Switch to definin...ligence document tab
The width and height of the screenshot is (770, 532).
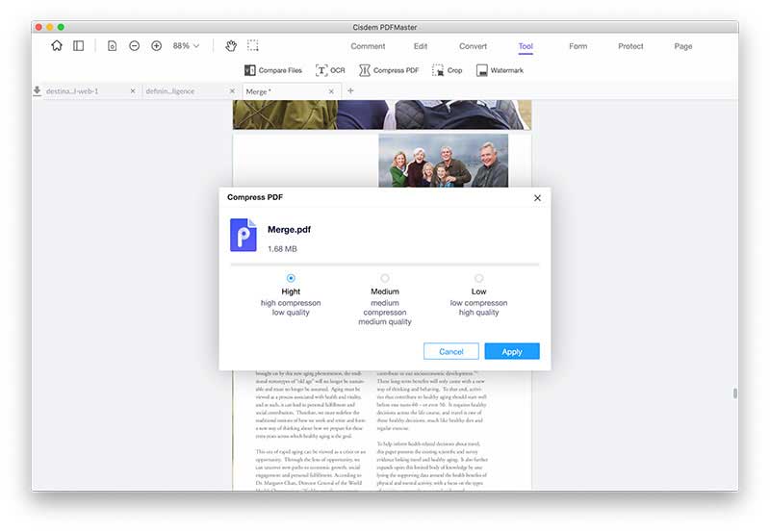coord(170,91)
